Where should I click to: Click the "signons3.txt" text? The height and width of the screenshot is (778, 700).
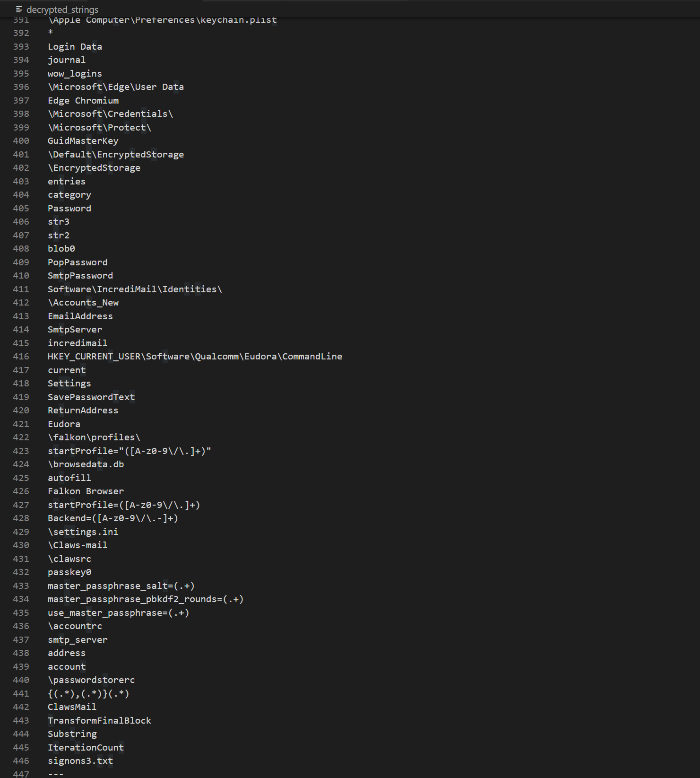pyautogui.click(x=80, y=761)
